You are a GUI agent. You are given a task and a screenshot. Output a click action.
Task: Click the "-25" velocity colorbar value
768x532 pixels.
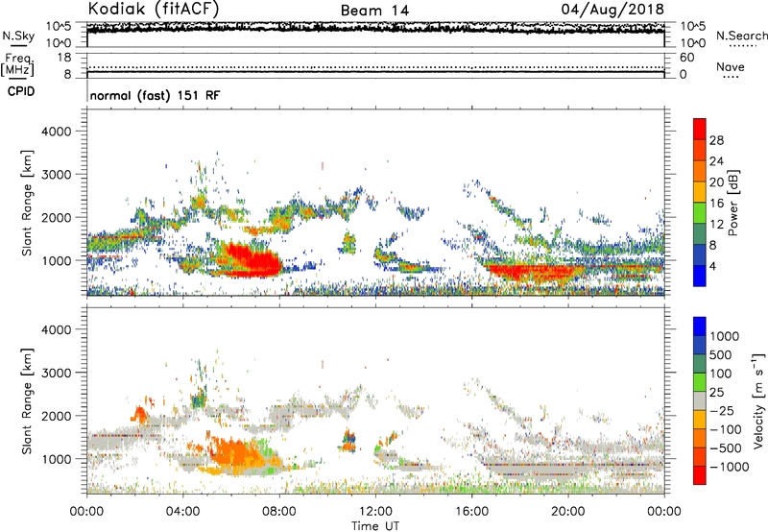[722, 411]
